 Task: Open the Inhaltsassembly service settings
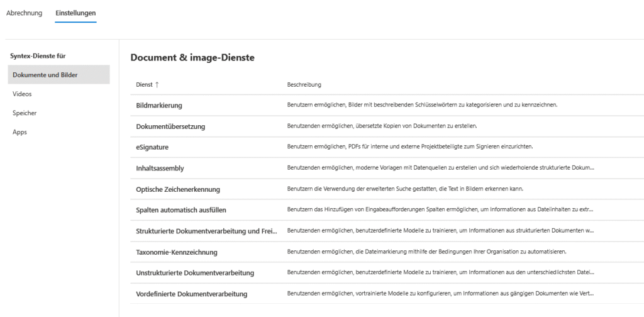tap(160, 168)
